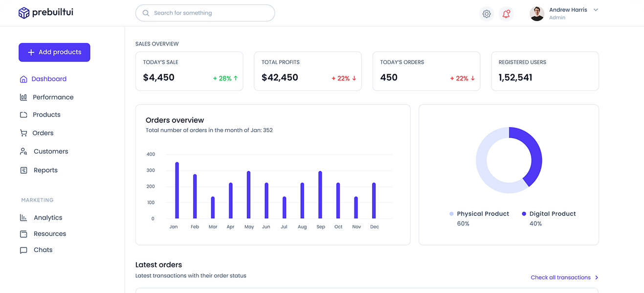Go to the Products section

click(x=46, y=115)
